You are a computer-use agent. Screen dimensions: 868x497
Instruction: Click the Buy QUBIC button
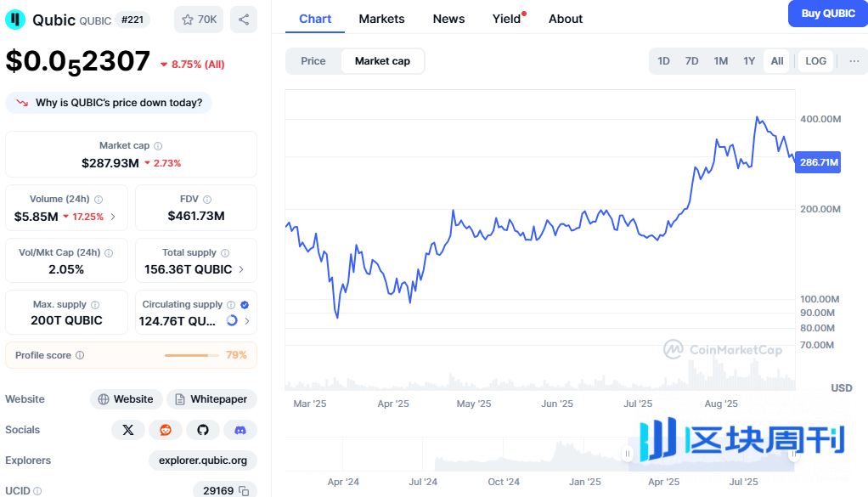(828, 14)
